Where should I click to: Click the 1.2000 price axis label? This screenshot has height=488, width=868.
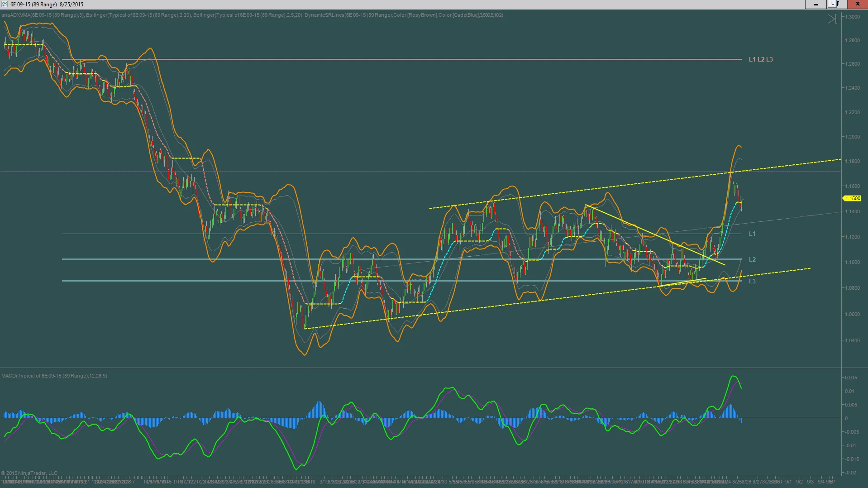853,137
